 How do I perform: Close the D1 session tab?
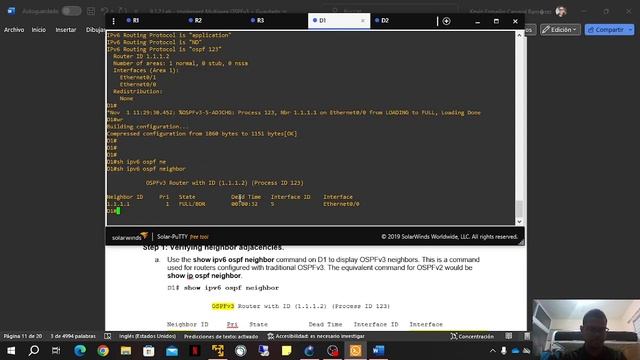tap(362, 20)
